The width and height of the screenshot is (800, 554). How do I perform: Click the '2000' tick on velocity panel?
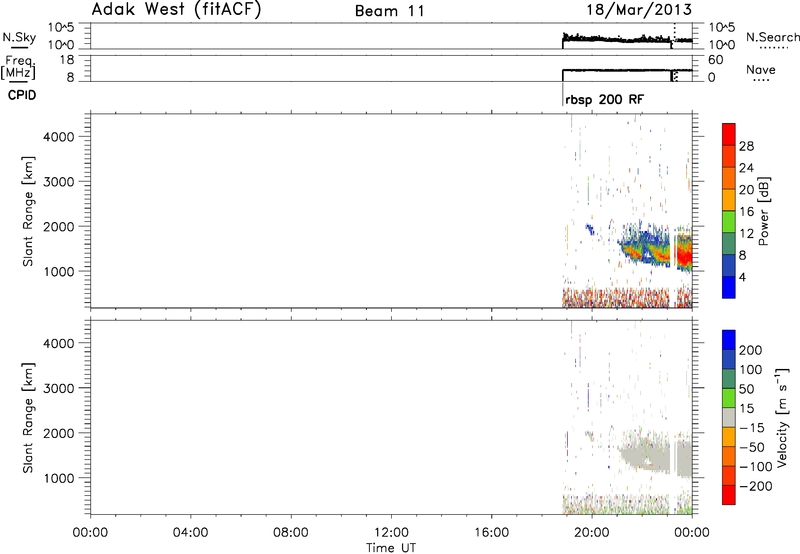pyautogui.click(x=58, y=433)
